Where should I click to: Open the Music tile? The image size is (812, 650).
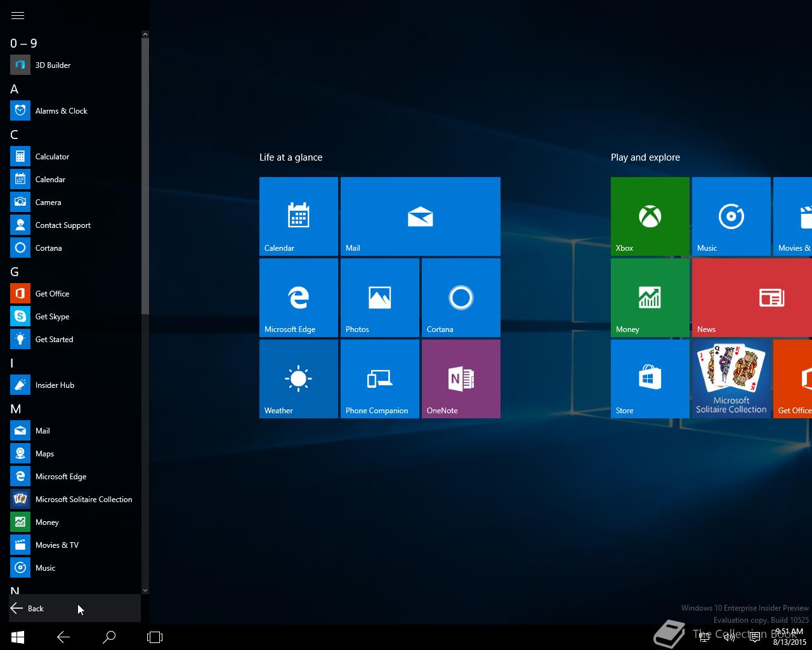pos(731,216)
